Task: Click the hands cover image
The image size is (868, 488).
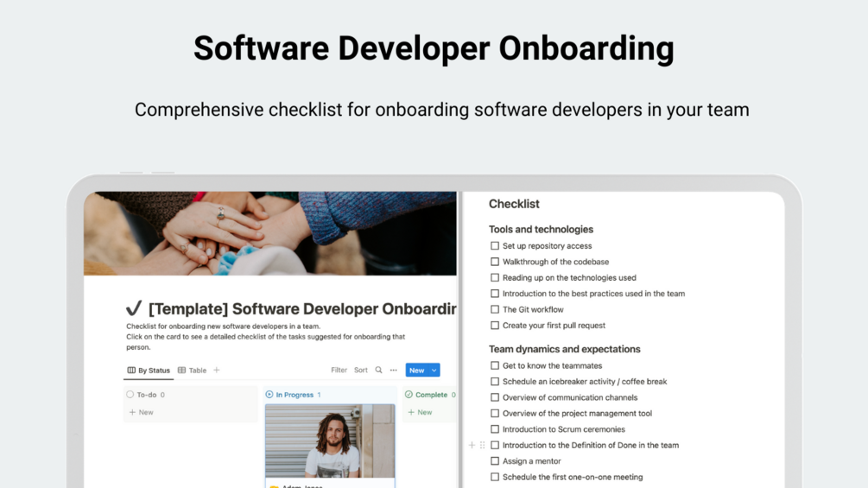Action: [270, 233]
